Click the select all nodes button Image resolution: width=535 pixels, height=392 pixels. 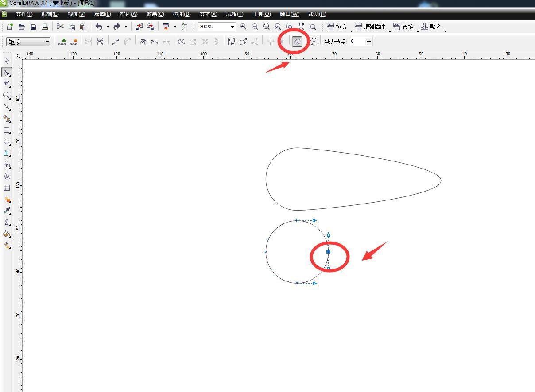point(313,42)
